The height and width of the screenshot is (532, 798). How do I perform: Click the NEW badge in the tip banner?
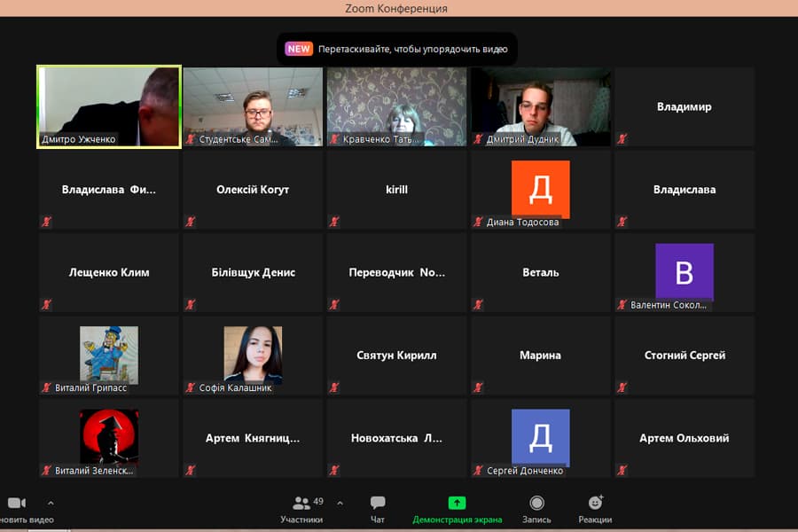point(299,49)
